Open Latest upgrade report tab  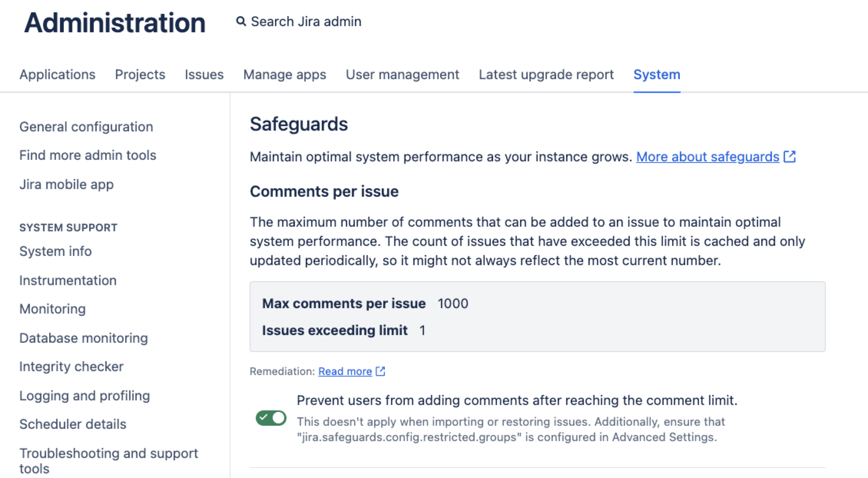click(546, 75)
